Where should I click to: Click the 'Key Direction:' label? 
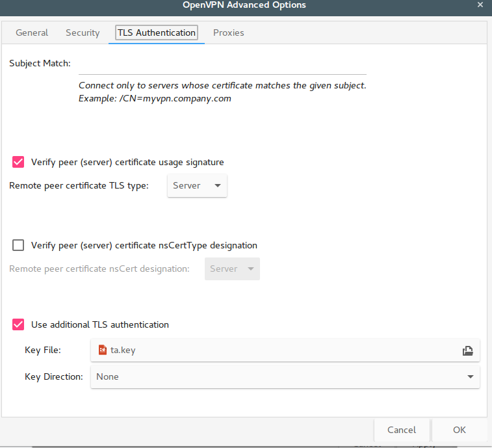point(54,376)
